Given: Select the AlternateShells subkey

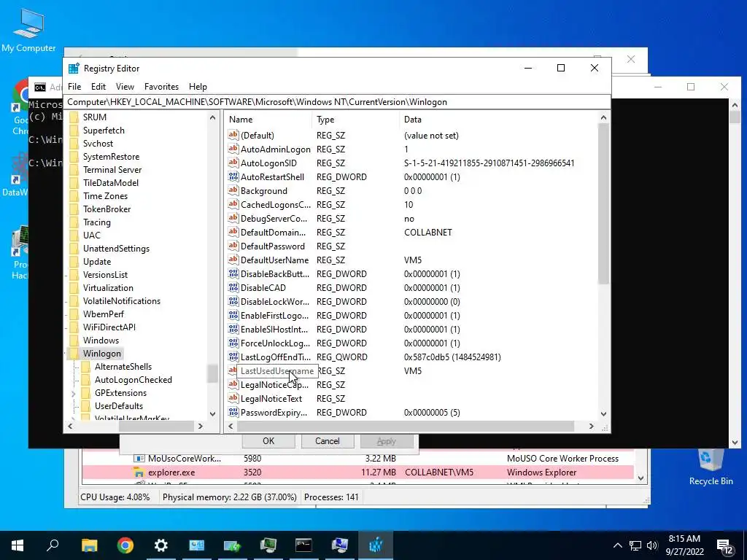Looking at the screenshot, I should (123, 367).
